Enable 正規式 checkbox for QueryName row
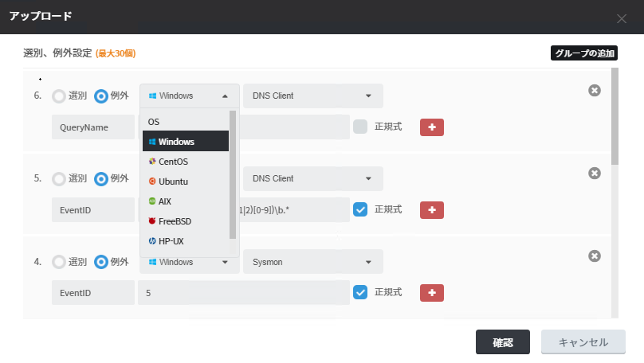 coord(360,127)
